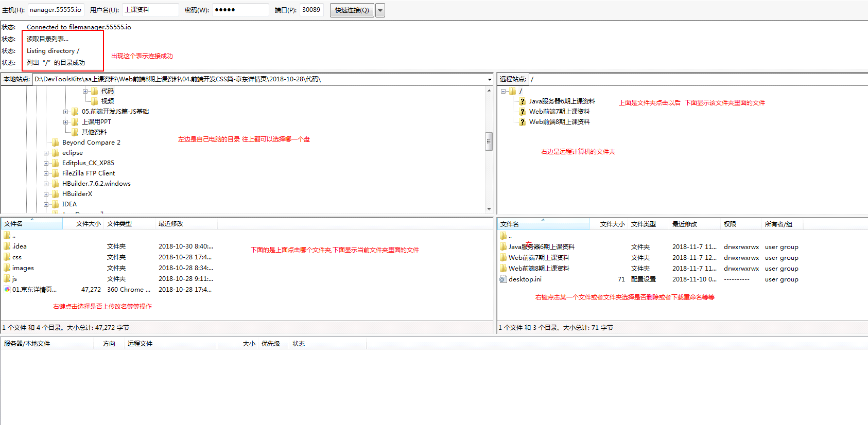The image size is (868, 425).
Task: Click the question-mark folder icon for Web前端8期上课资料 in remote tree
Action: [x=522, y=122]
